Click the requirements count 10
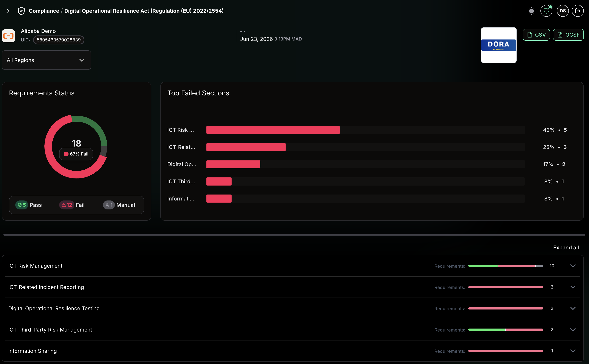 (x=552, y=266)
